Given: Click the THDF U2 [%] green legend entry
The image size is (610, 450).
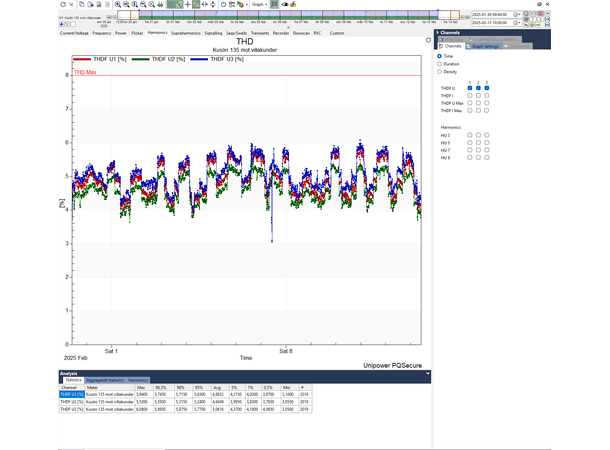Looking at the screenshot, I should tap(158, 59).
